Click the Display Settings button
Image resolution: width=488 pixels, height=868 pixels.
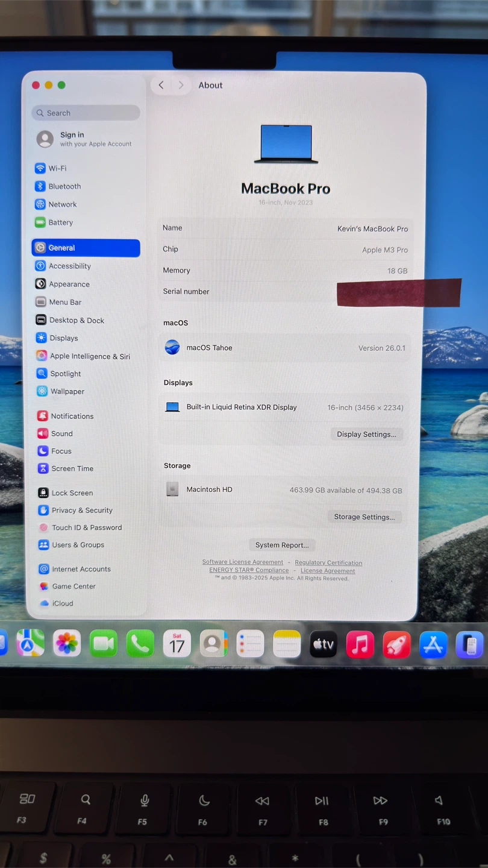366,434
